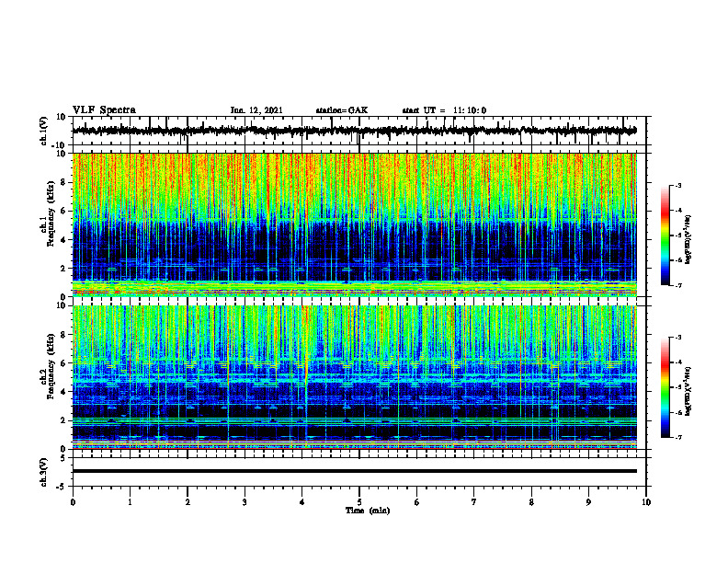This screenshot has height=563, width=728.
Task: Click time axis tick label "5"
Action: pos(359,502)
